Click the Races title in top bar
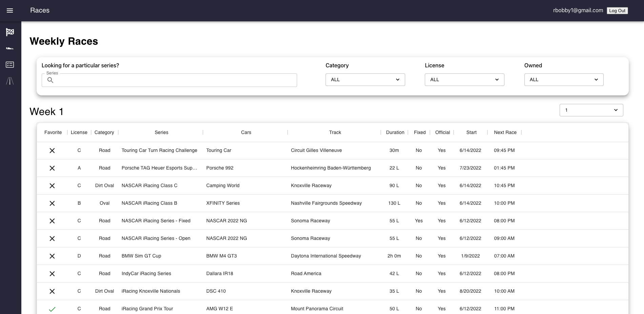The height and width of the screenshot is (314, 644). coord(40,10)
